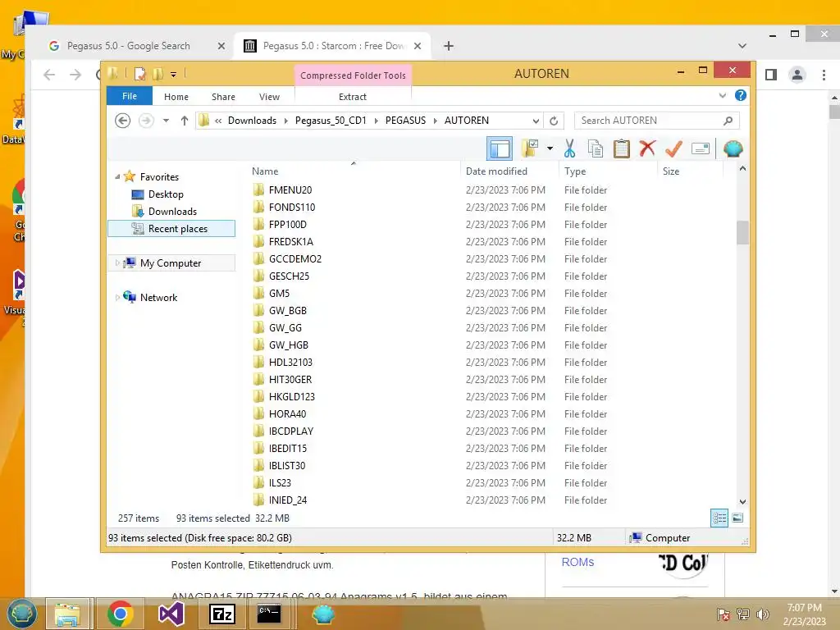The image size is (840, 630).
Task: Switch to Large icons view button
Action: [x=737, y=518]
